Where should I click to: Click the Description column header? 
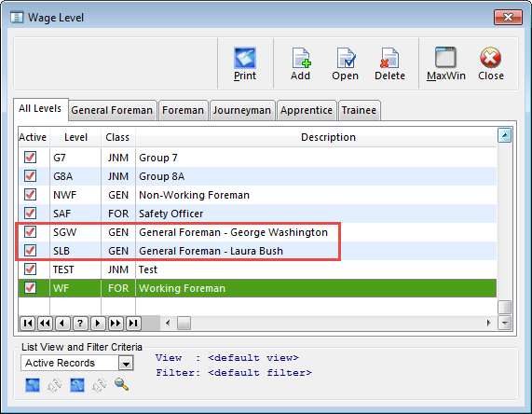(329, 137)
